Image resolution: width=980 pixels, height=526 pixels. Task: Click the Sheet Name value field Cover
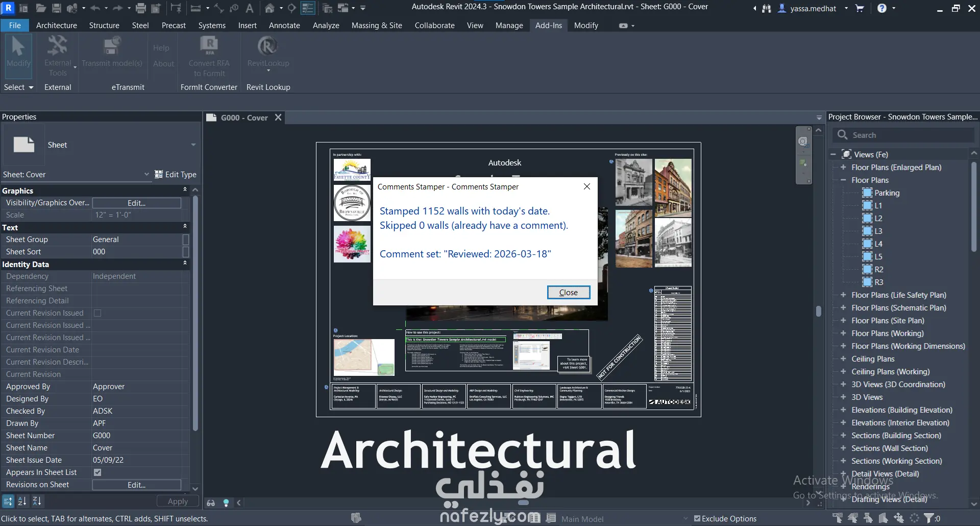136,448
